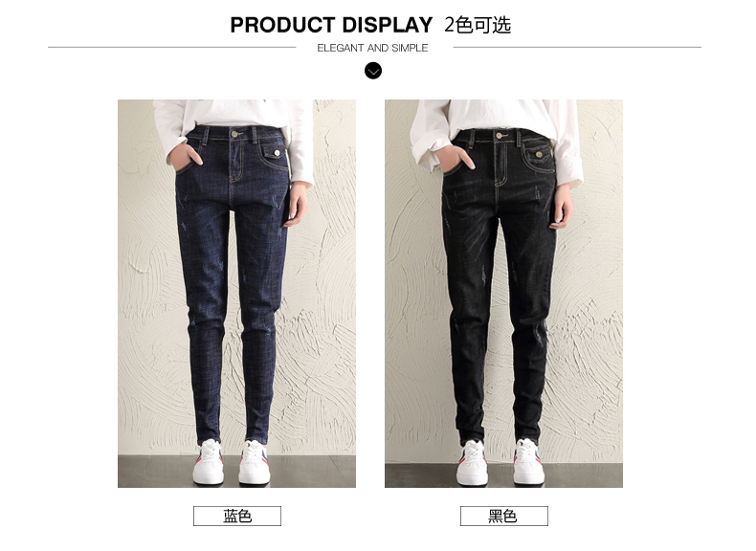Open the black jeans product photo

[x=503, y=294]
